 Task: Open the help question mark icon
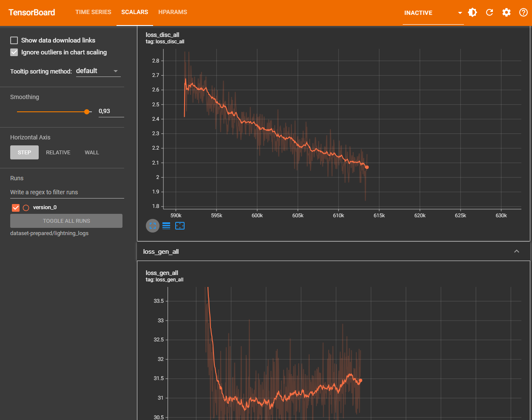tap(523, 12)
